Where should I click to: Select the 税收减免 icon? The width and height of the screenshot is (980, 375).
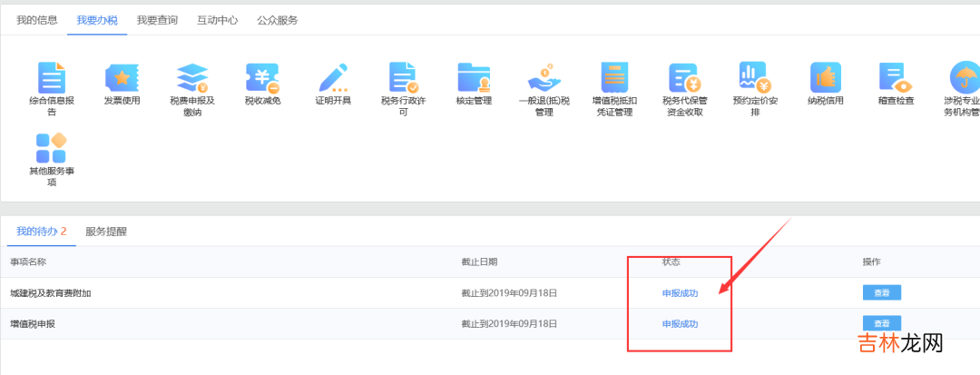coord(262,79)
